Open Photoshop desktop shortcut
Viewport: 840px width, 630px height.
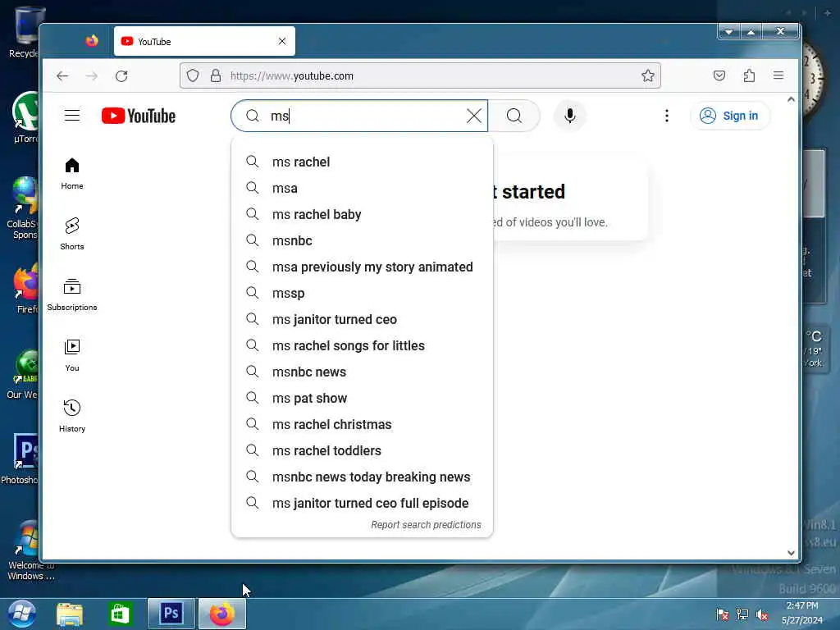click(21, 458)
